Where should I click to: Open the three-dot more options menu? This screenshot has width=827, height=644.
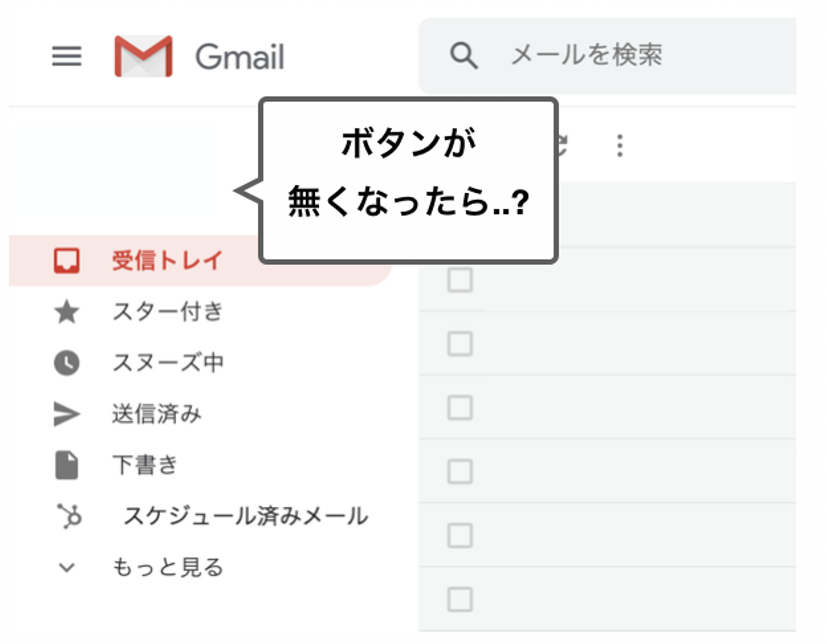620,146
